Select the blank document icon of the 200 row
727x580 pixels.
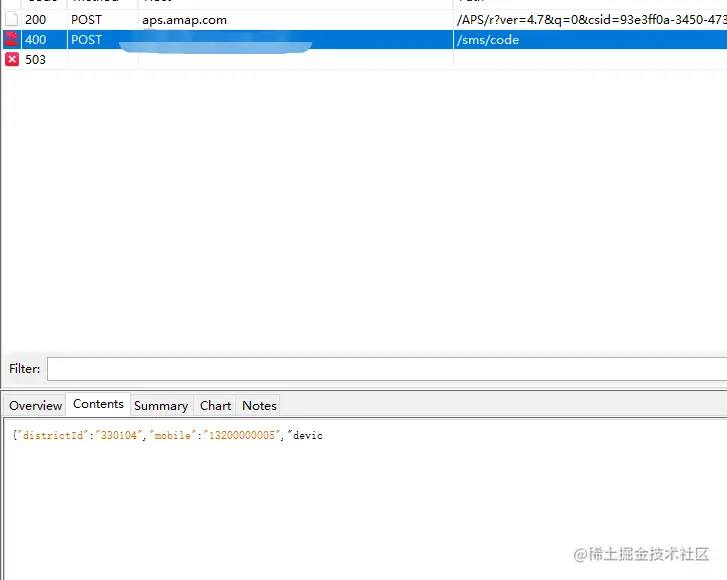click(12, 19)
